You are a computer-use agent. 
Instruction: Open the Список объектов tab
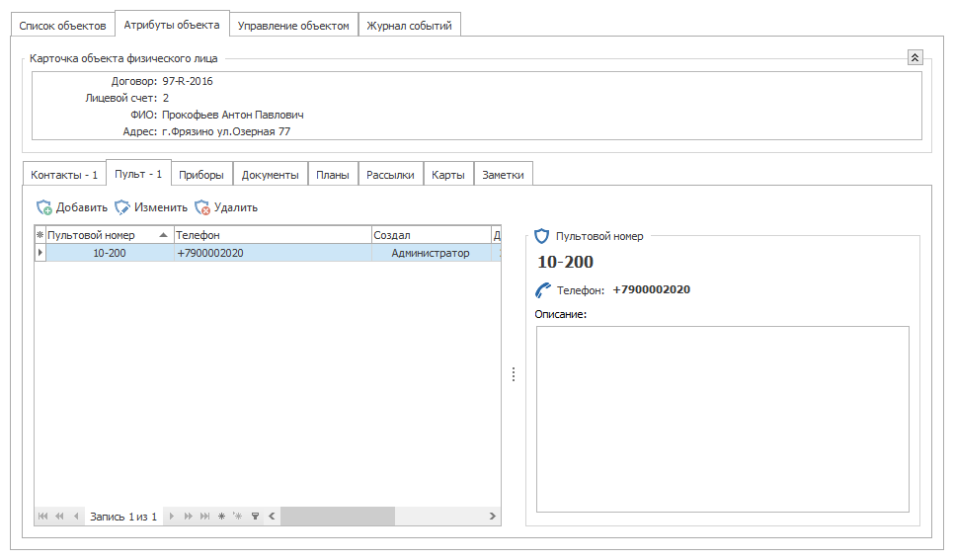click(62, 26)
